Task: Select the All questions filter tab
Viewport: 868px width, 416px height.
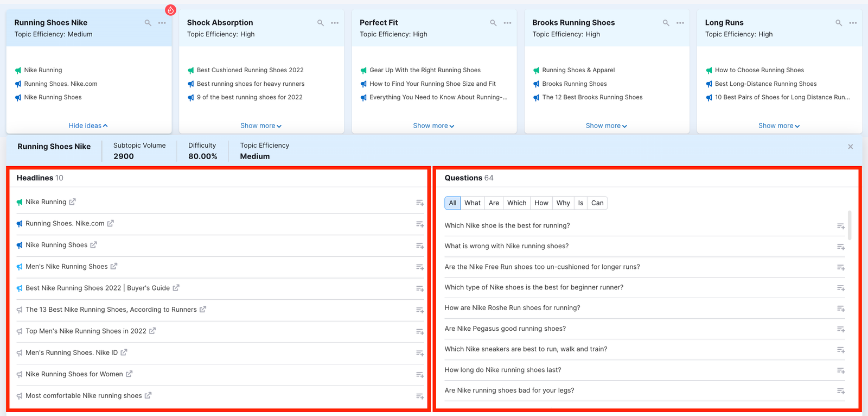Action: pos(452,203)
